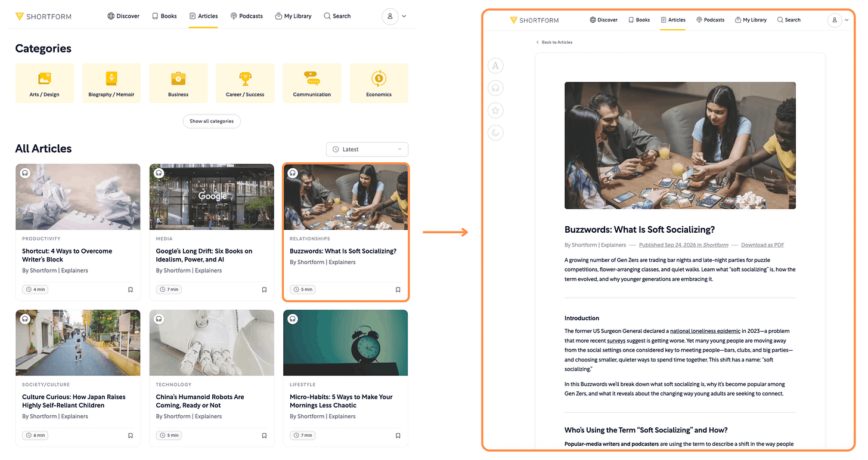Open China's Humanoid Robots article thumbnail
This screenshot has width=868, height=460.
[x=212, y=342]
